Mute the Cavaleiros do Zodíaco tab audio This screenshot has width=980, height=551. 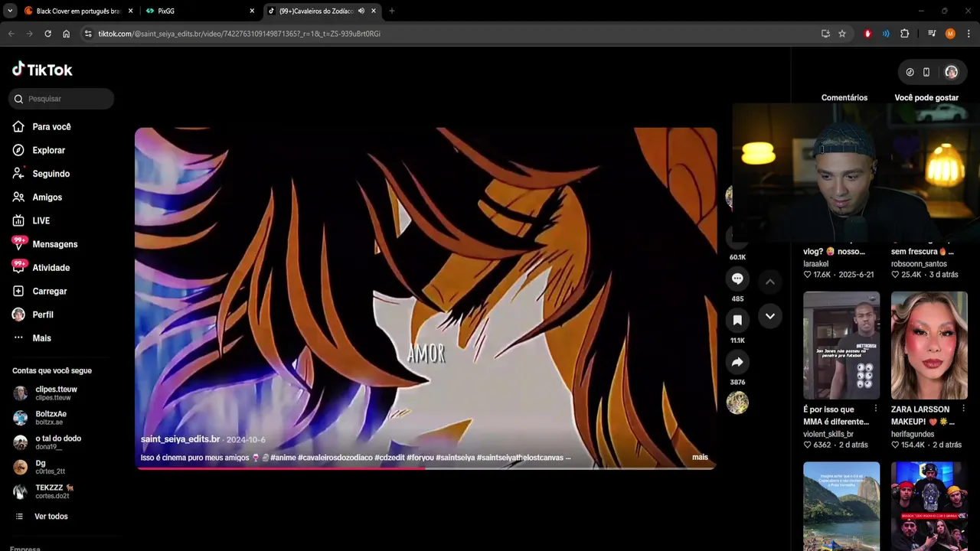(x=361, y=11)
